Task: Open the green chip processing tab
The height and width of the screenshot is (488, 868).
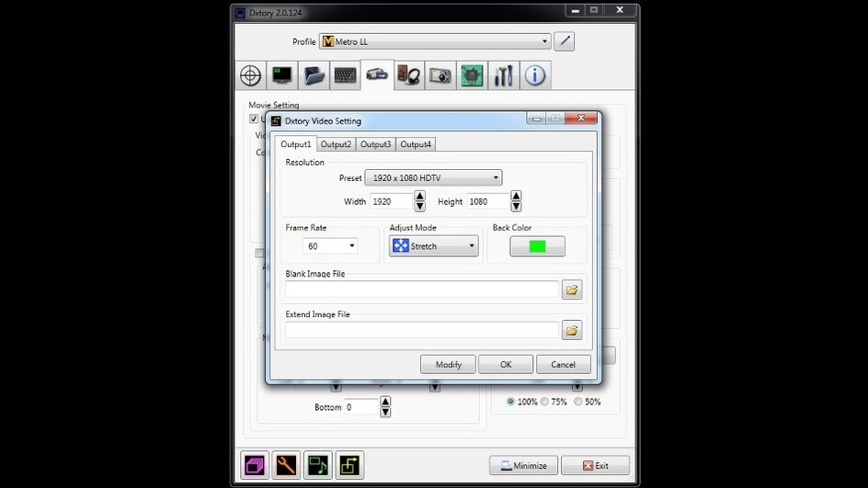Action: coord(472,75)
